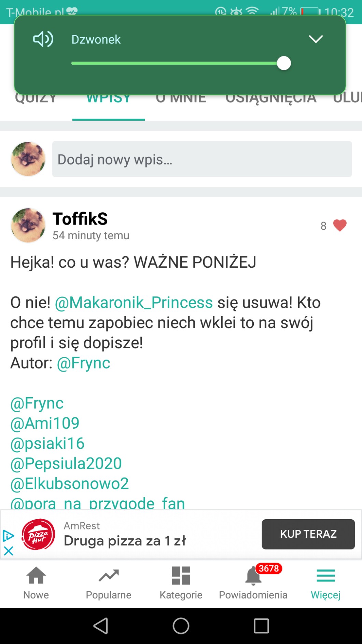Click the Dzwonek volume slider handle

284,63
